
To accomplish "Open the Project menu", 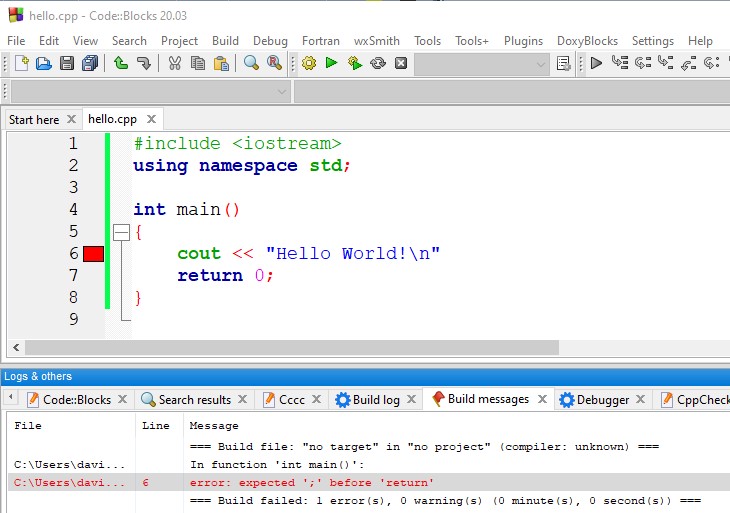I will click(x=179, y=41).
